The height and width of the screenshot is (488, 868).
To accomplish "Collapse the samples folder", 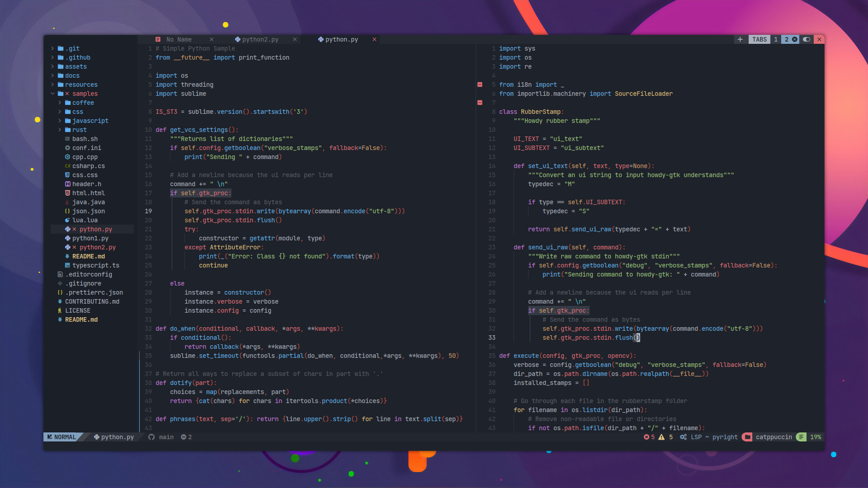I will tap(52, 94).
